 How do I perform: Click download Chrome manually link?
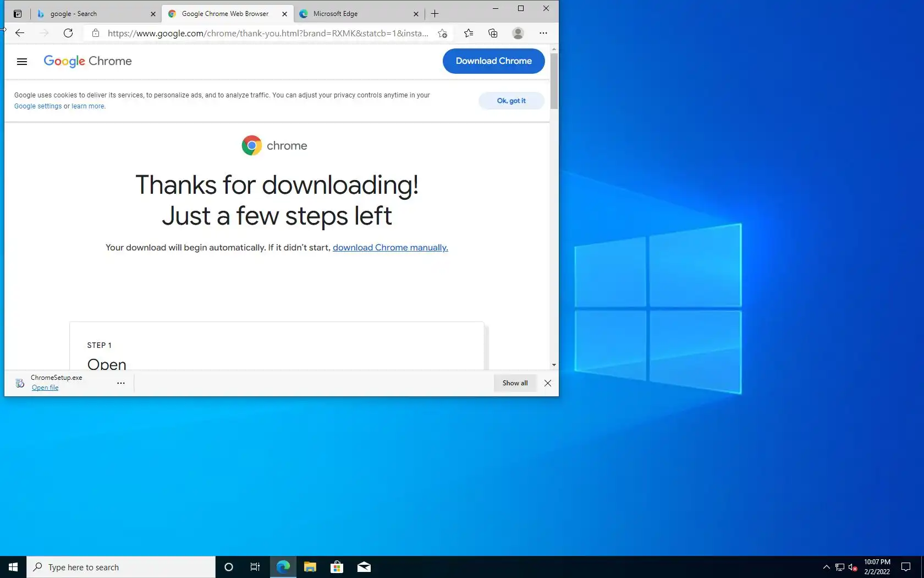(391, 248)
